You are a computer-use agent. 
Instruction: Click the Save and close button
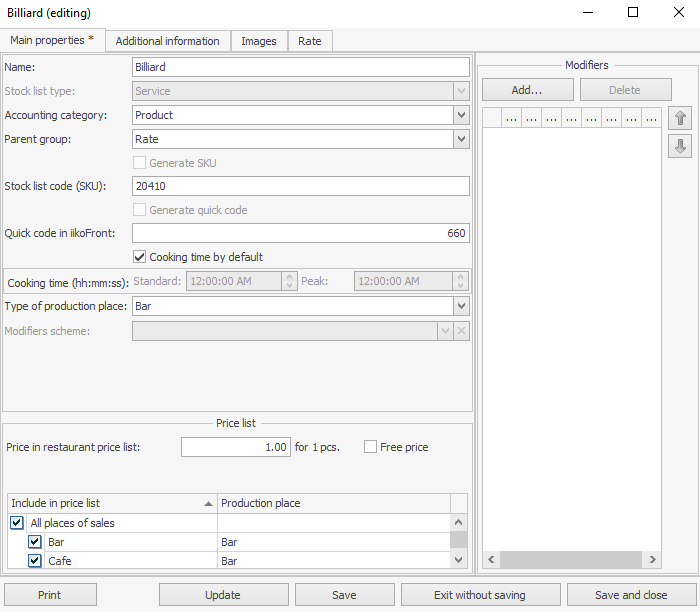pos(631,595)
